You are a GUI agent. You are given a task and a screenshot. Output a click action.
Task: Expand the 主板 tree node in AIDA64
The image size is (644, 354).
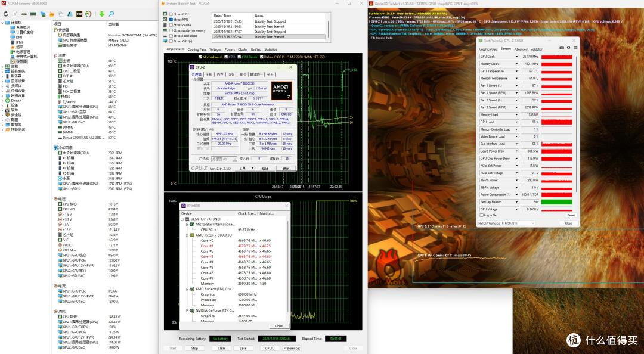(2, 66)
